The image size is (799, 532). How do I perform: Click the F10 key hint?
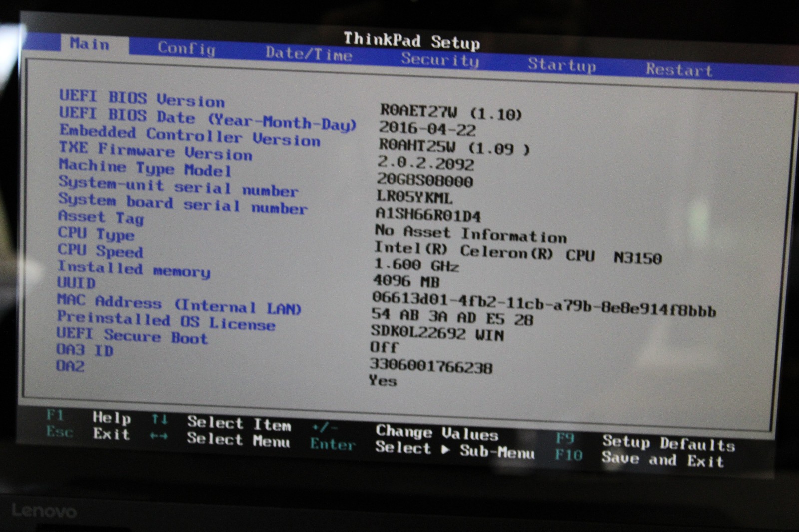pos(569,455)
